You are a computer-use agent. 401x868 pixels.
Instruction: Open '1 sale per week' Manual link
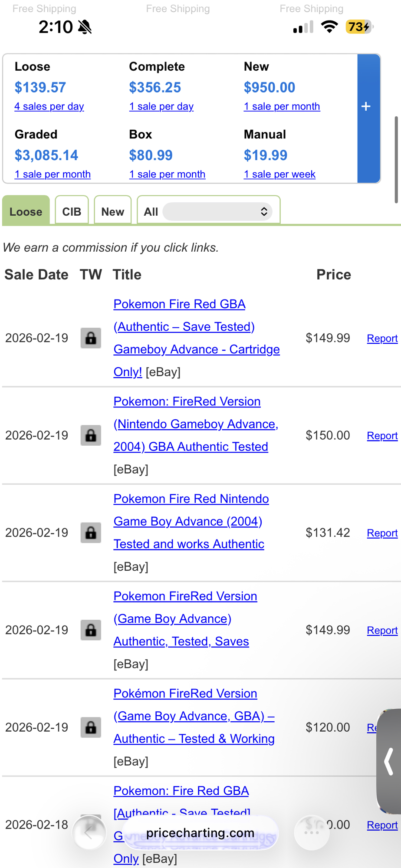tap(279, 174)
